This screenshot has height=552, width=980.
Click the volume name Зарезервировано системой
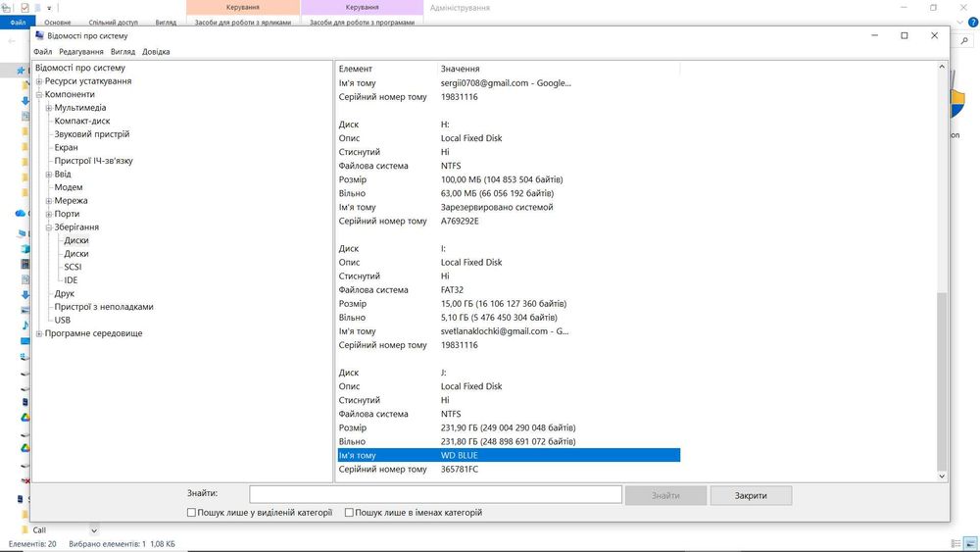(x=497, y=208)
